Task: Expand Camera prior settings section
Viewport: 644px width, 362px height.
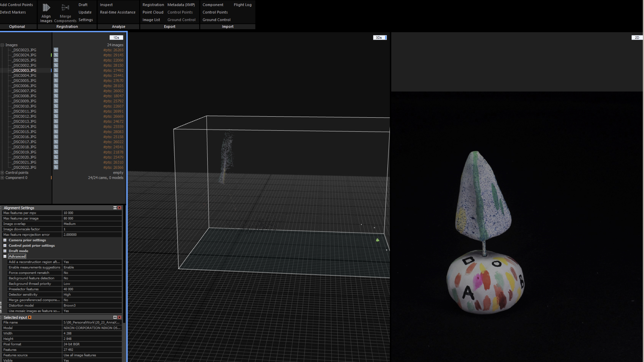Action: coord(5,240)
